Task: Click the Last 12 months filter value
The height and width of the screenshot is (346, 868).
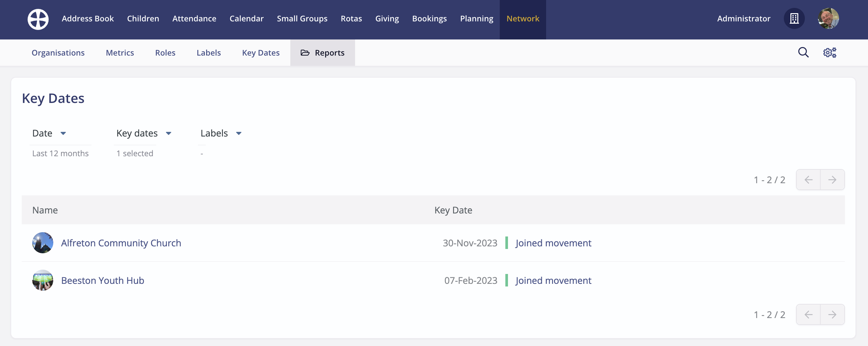Action: pos(60,154)
